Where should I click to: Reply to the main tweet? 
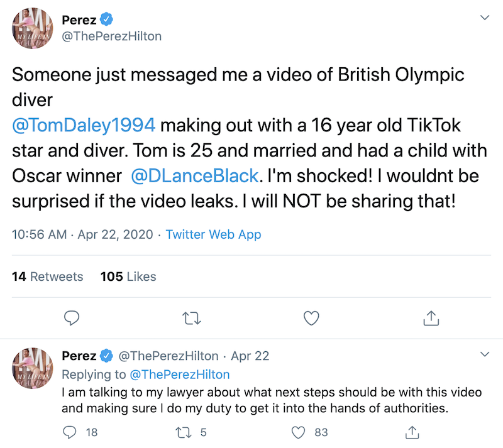[x=72, y=319]
